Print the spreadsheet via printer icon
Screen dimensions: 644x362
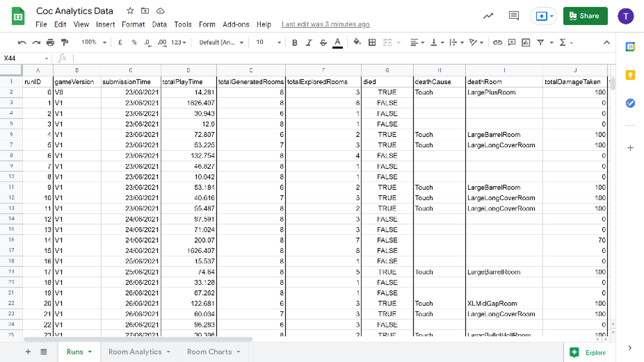51,42
